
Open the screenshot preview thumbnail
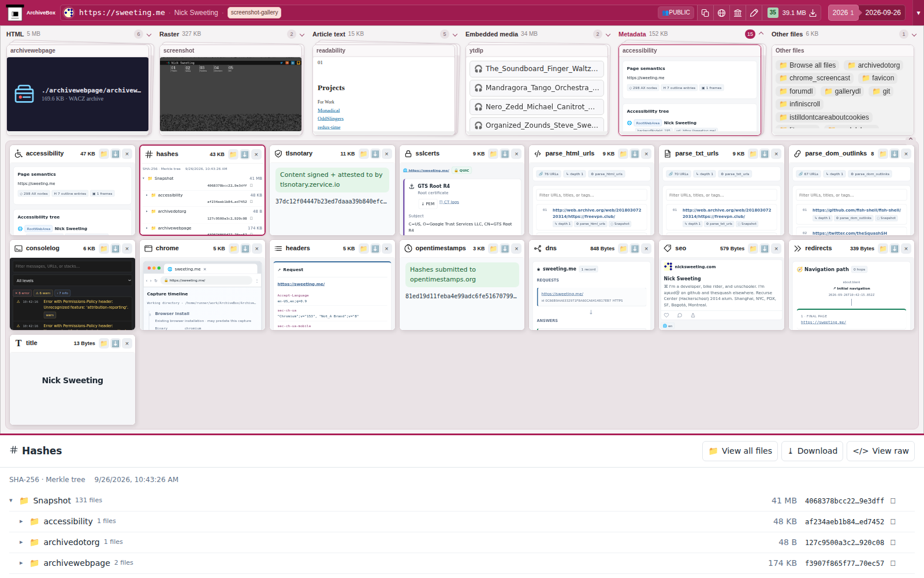pyautogui.click(x=230, y=94)
